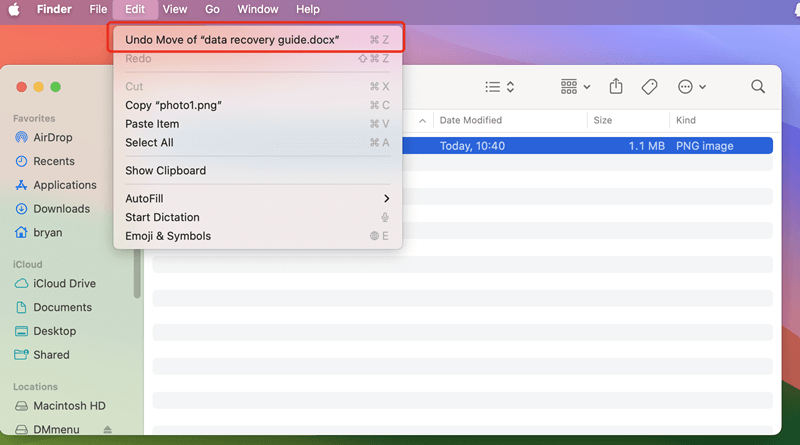Open the Apple menu

(14, 9)
